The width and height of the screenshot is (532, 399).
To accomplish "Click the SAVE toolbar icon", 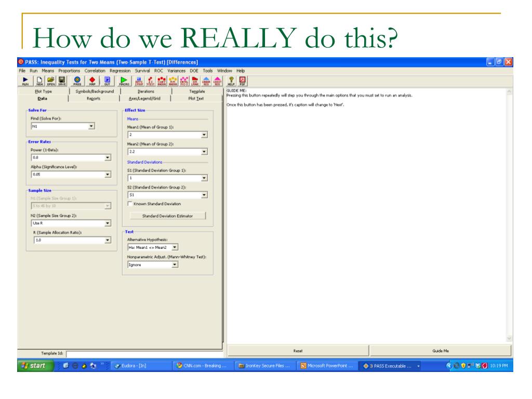I will tap(62, 81).
